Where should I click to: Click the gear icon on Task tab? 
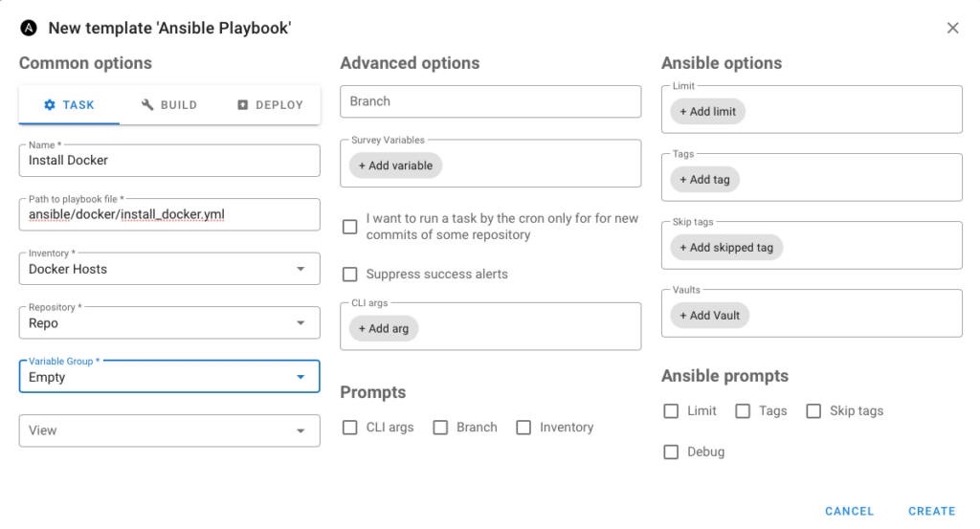coord(50,105)
